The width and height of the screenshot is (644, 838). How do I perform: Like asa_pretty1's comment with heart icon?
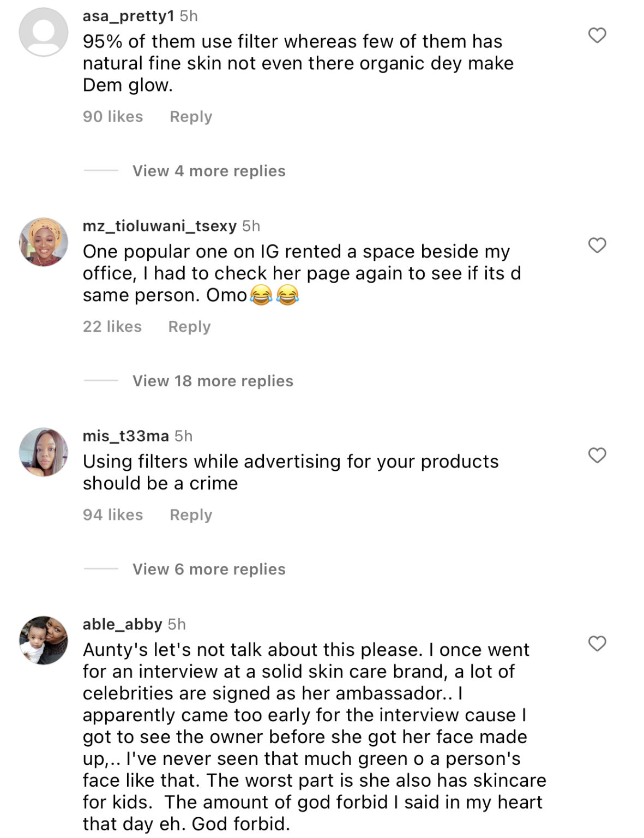click(x=597, y=35)
